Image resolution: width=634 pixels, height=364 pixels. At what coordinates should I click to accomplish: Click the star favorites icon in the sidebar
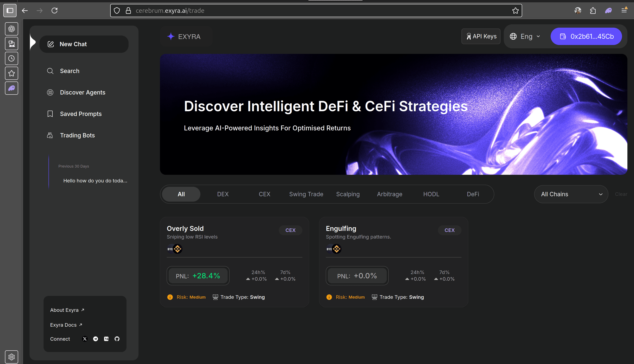11,73
